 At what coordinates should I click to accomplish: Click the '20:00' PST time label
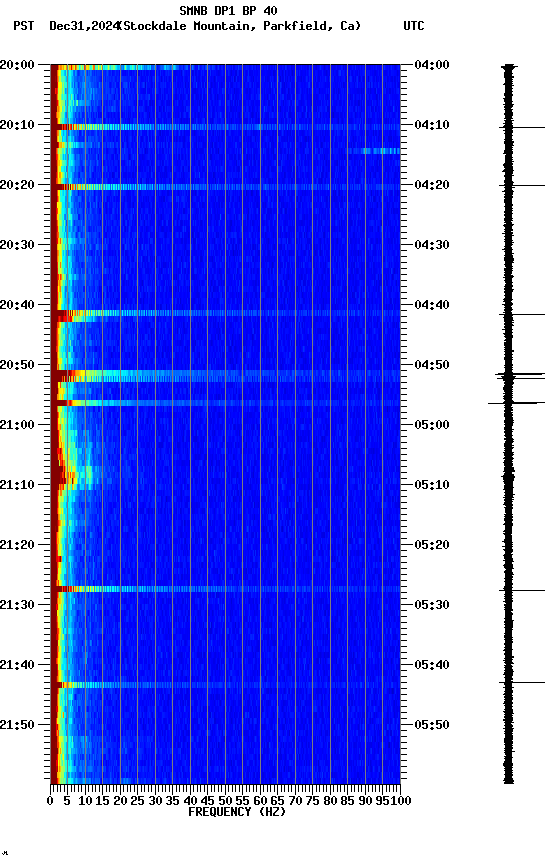point(17,65)
